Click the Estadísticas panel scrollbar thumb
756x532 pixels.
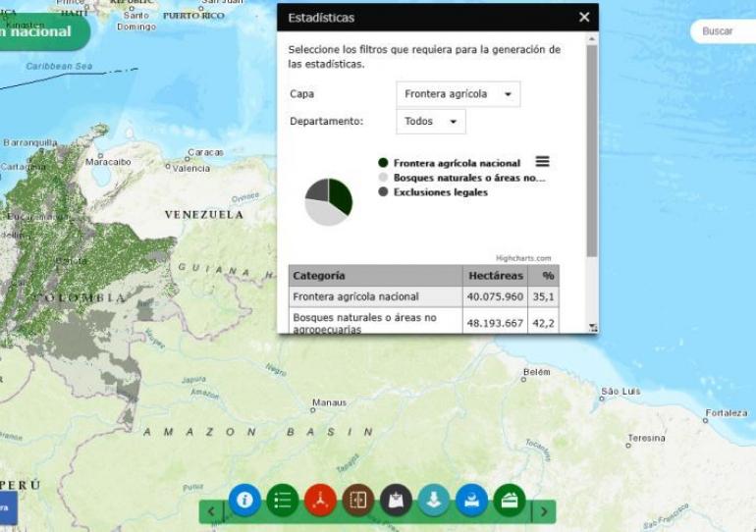point(593,150)
